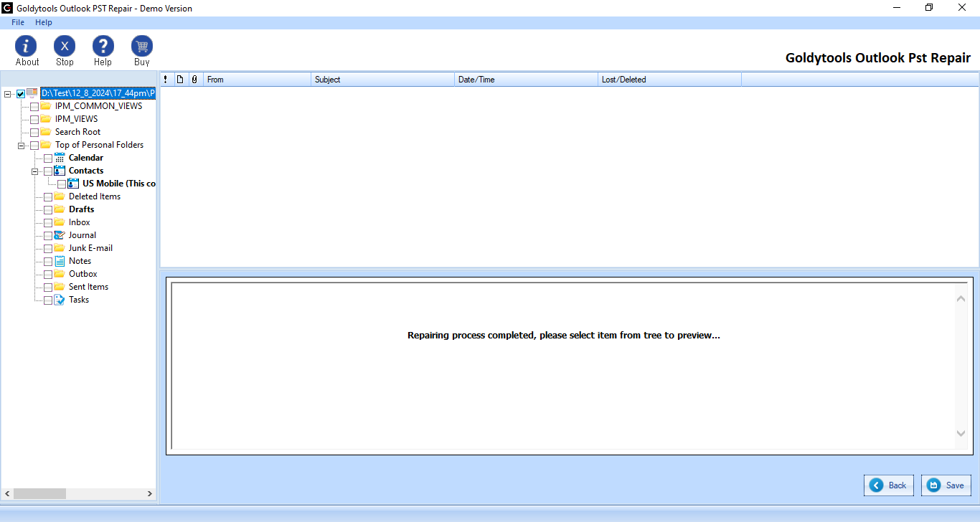Image resolution: width=980 pixels, height=522 pixels.
Task: Check the Sent Items checkbox
Action: pos(48,288)
